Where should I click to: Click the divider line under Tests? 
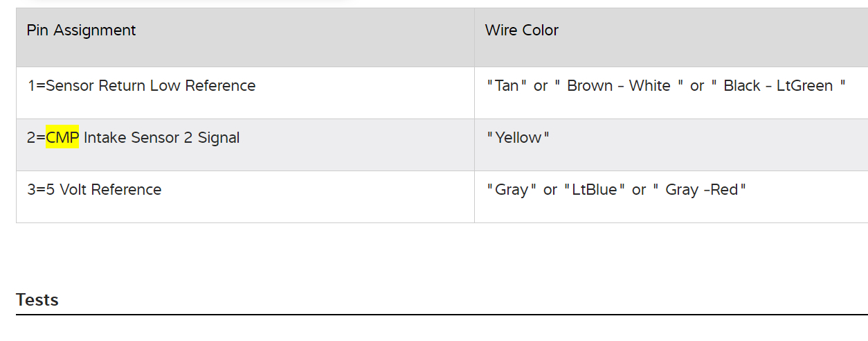click(442, 315)
